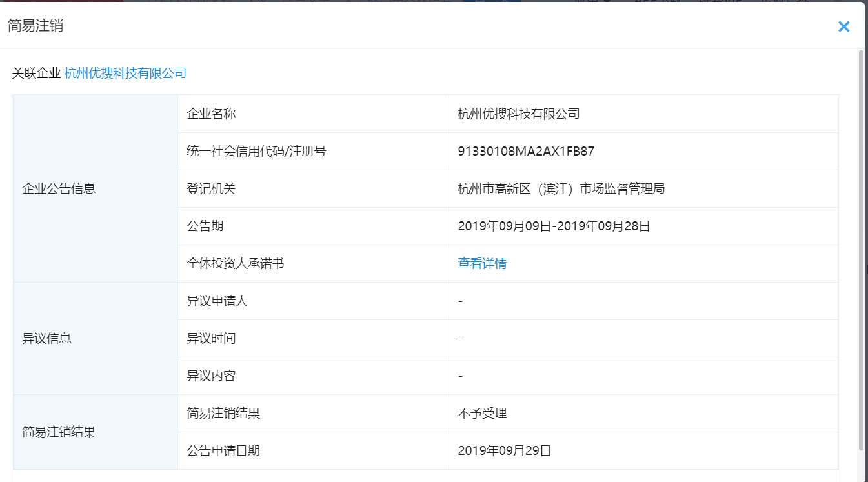Viewport: 868px width, 482px height.
Task: Select the date 2019年09月29日
Action: pos(505,451)
